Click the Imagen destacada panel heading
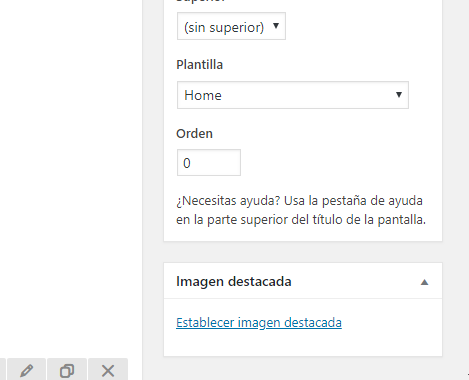The image size is (469, 380). (x=234, y=282)
